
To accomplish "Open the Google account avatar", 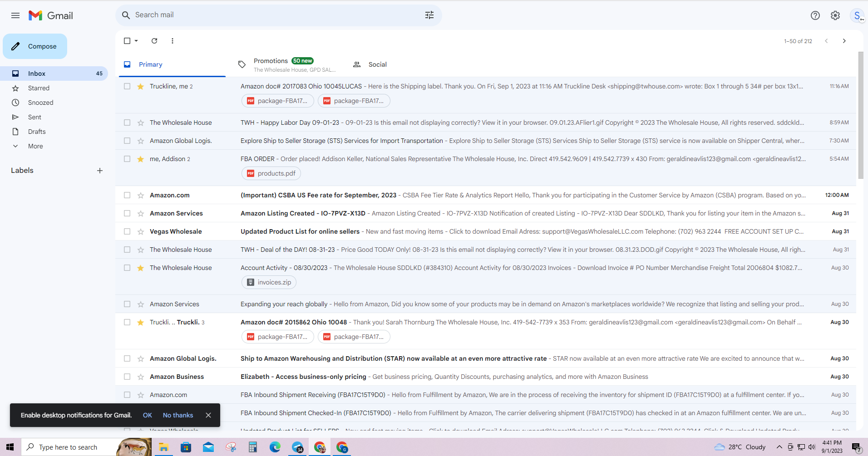I will point(857,15).
